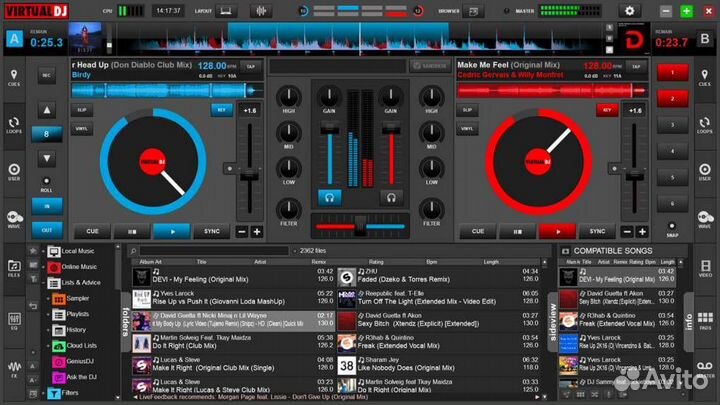Expand the Lists & Advice folder
The width and height of the screenshot is (720, 405).
pos(43,283)
